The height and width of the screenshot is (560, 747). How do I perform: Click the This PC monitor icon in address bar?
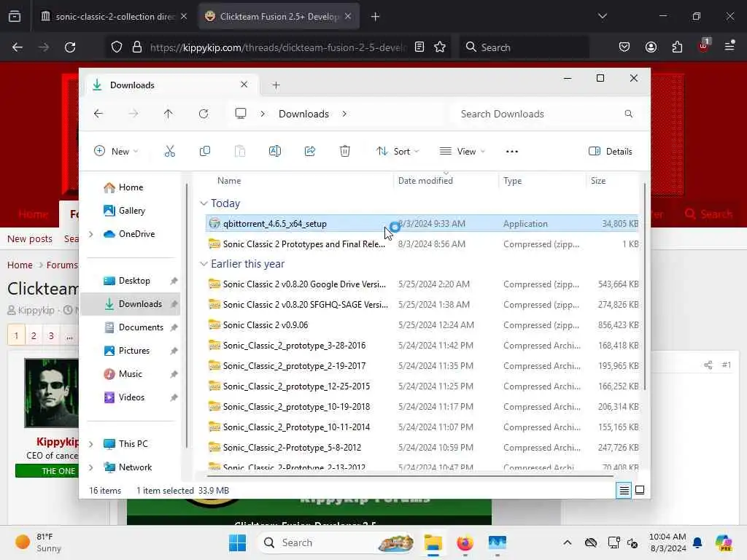(241, 114)
